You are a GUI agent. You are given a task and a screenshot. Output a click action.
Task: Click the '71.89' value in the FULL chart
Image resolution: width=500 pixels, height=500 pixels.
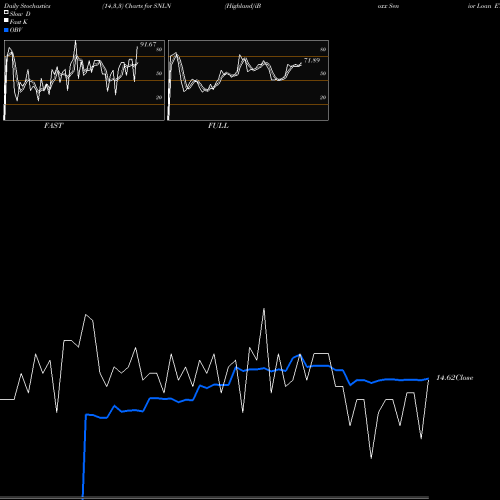click(x=312, y=60)
